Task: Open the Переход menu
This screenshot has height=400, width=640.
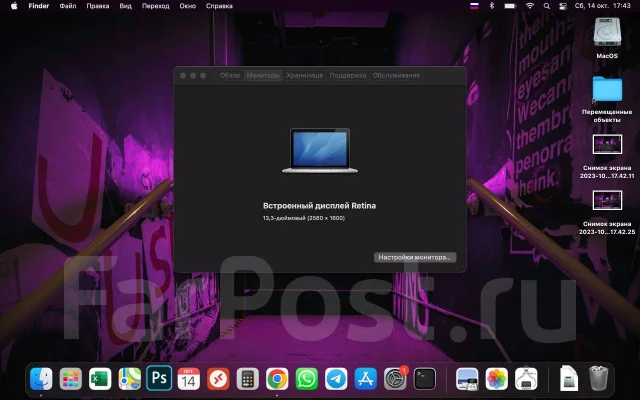Action: pyautogui.click(x=156, y=6)
